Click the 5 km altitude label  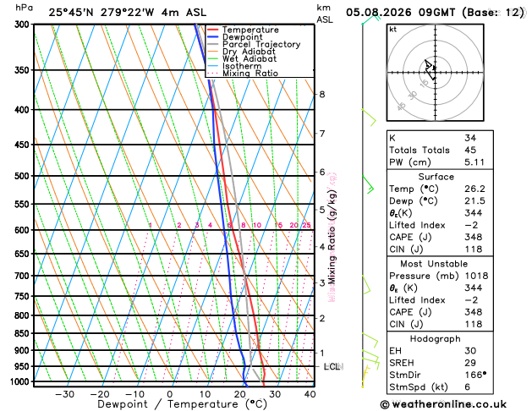click(322, 210)
